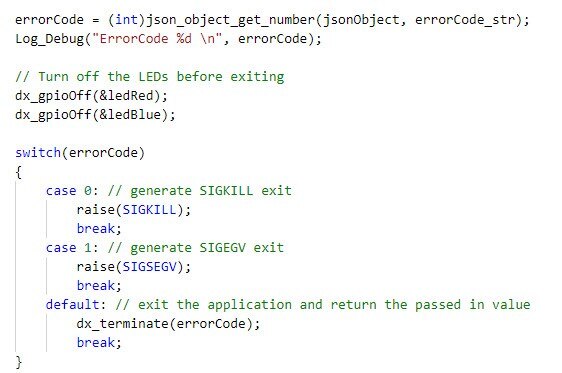Viewport: 562px width, 373px height.
Task: Click the 'default:' label
Action: pos(76,305)
